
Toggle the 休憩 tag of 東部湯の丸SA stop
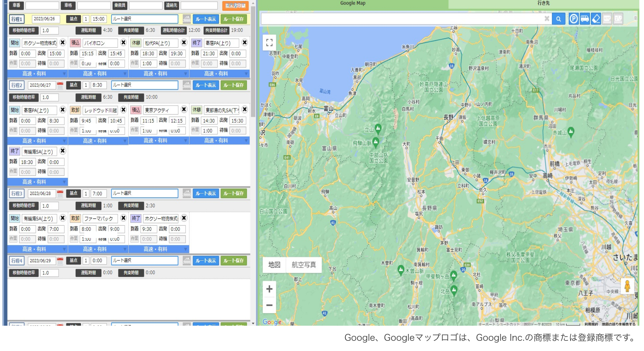pos(196,110)
